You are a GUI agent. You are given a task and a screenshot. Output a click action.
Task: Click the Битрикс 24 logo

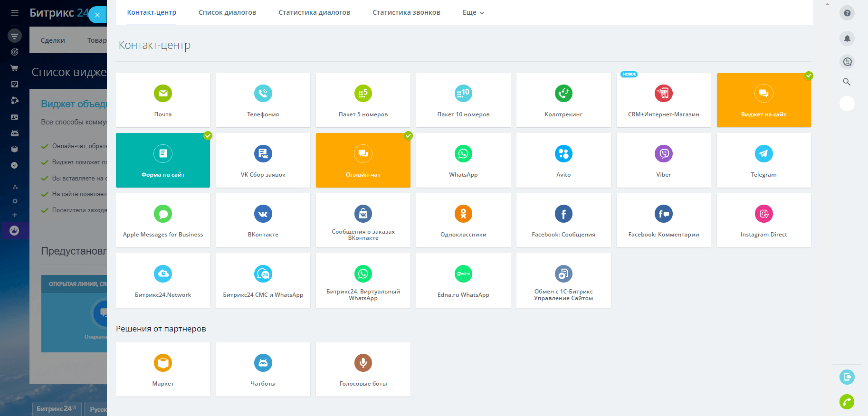59,13
